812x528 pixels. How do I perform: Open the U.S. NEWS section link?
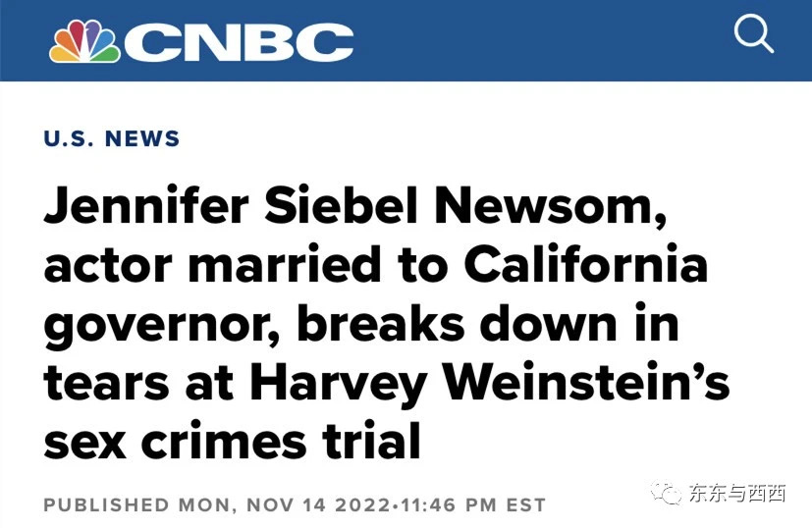pos(111,138)
